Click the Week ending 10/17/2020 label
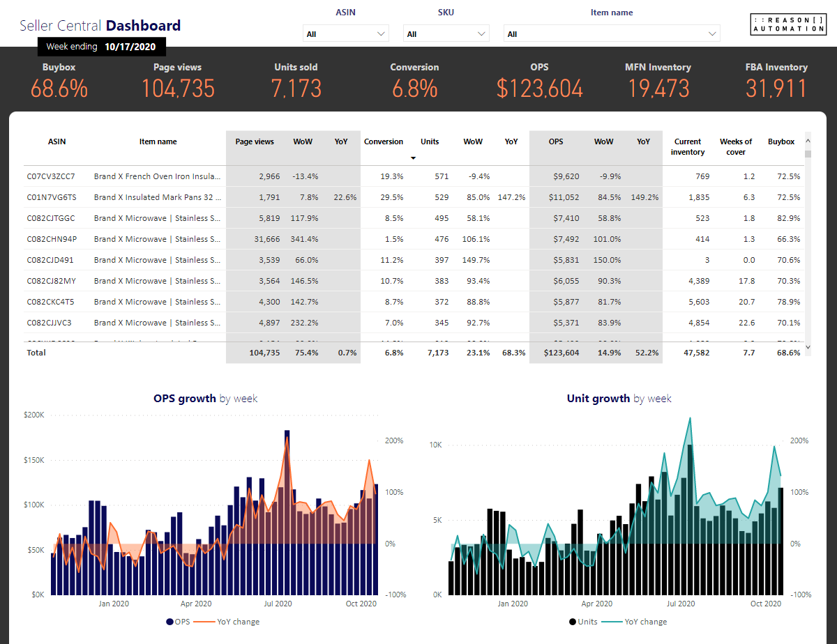Screen dimensions: 837x644 click(x=102, y=47)
